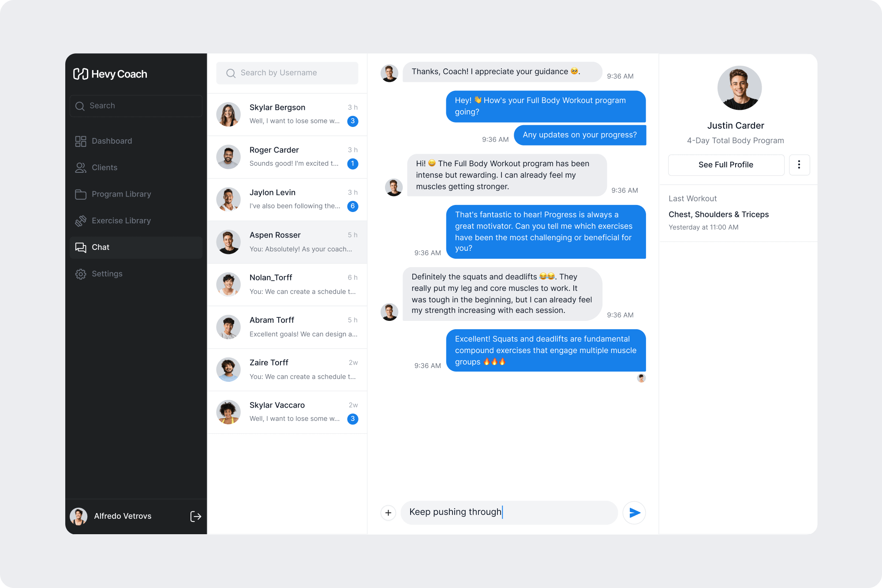
Task: Send the message with paper plane icon
Action: point(634,513)
